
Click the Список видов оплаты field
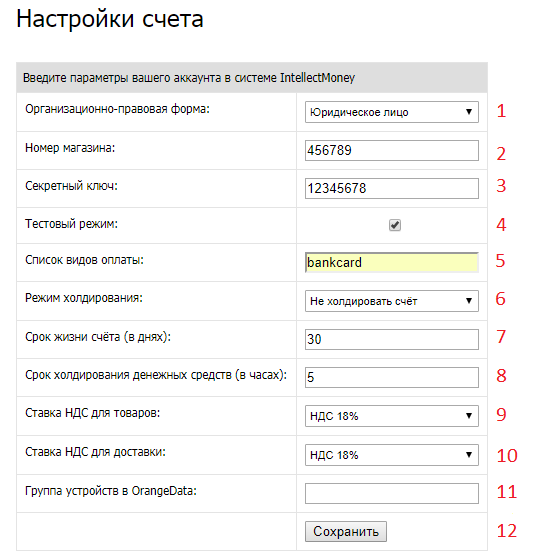(x=391, y=262)
